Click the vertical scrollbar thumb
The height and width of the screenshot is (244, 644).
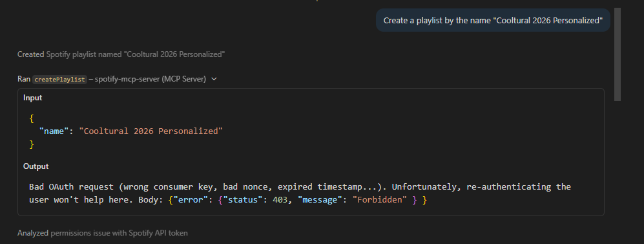tap(618, 54)
